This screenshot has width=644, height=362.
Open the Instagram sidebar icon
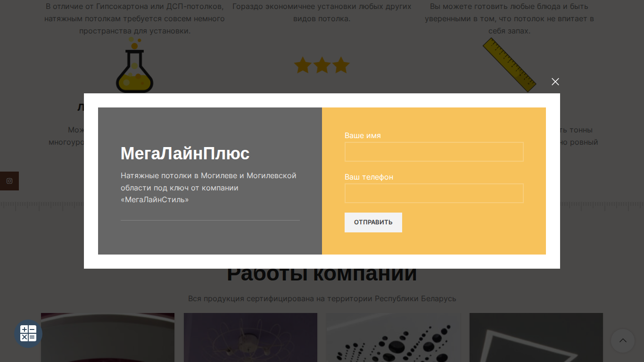click(x=9, y=181)
